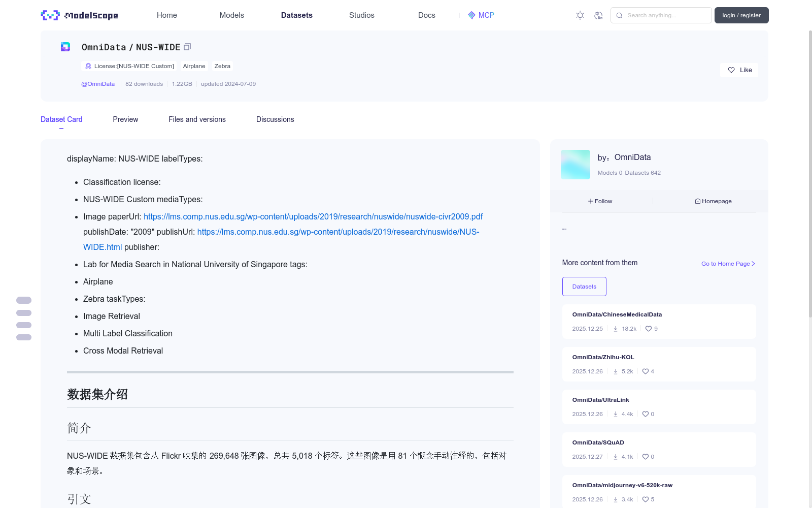Screen dimensions: 812x508
Task: Click the MCP diamond icon
Action: 471,15
